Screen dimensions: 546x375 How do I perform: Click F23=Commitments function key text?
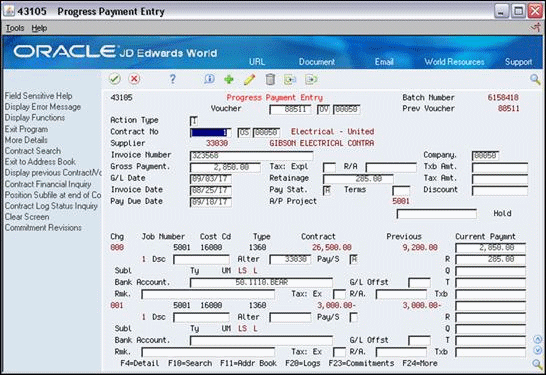click(x=361, y=363)
